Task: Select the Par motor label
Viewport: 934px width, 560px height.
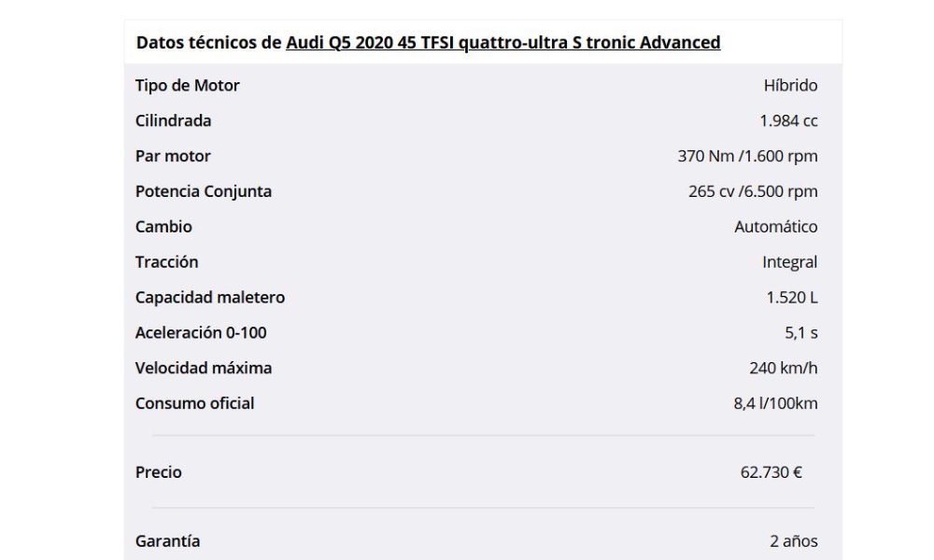Action: [x=173, y=156]
